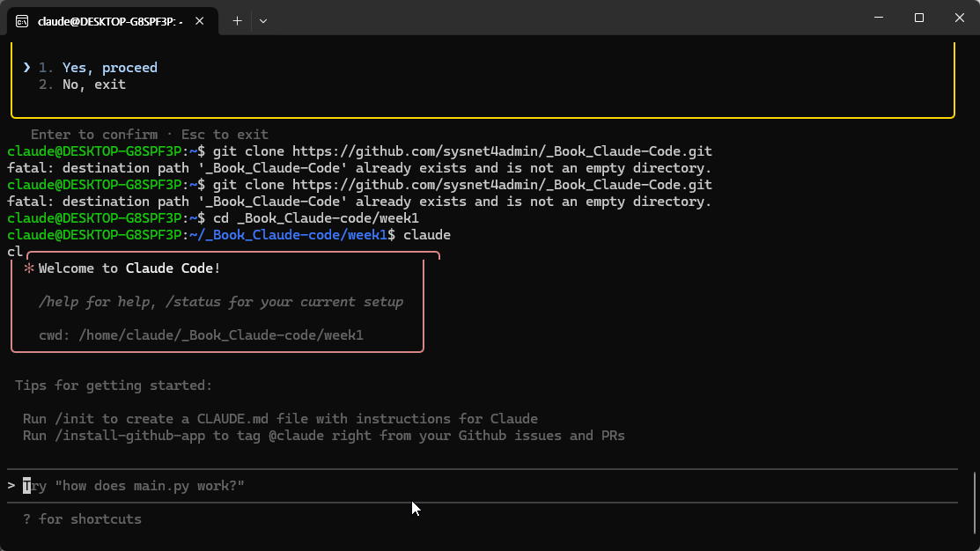Click the asterisk icon beside Welcome message
The image size is (980, 551).
[x=29, y=268]
